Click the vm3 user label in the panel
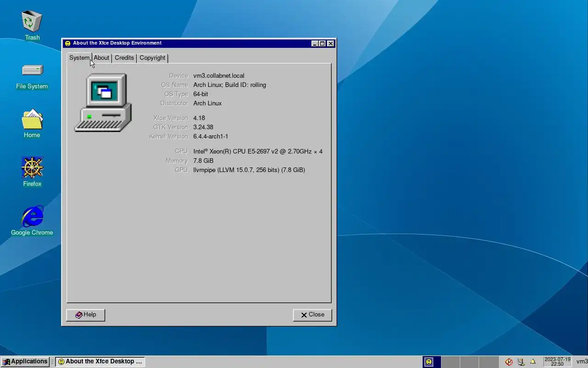 pyautogui.click(x=582, y=362)
